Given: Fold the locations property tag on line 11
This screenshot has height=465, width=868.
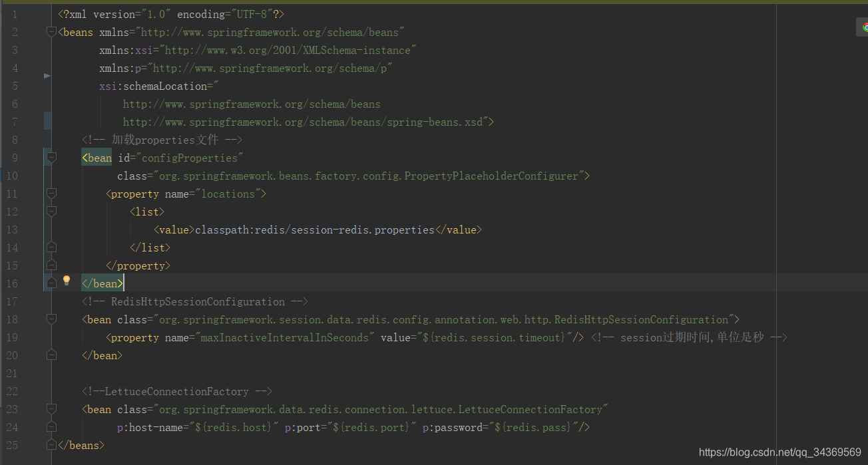Looking at the screenshot, I should pos(51,194).
